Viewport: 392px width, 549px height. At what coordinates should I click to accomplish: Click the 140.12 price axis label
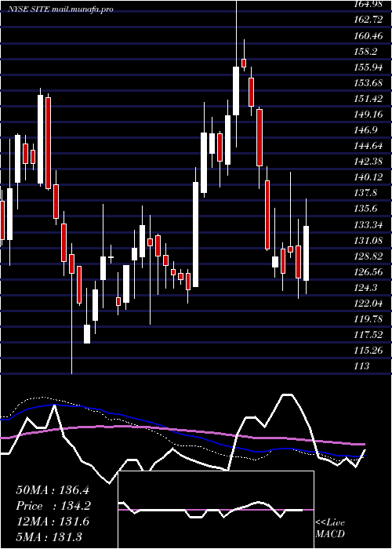(x=368, y=177)
